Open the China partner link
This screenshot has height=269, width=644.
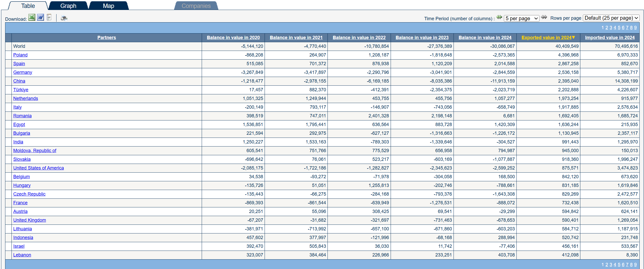point(19,81)
